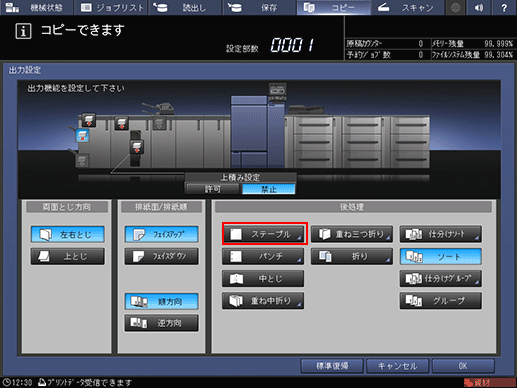517x388 pixels.
Task: Click the globe icon in top bar
Action: tap(456, 7)
